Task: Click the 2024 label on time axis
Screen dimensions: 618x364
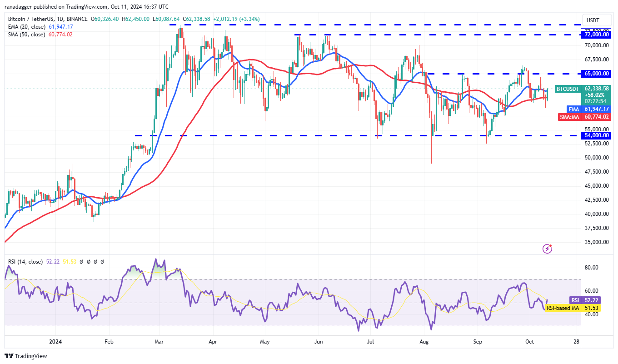Action: coord(55,341)
